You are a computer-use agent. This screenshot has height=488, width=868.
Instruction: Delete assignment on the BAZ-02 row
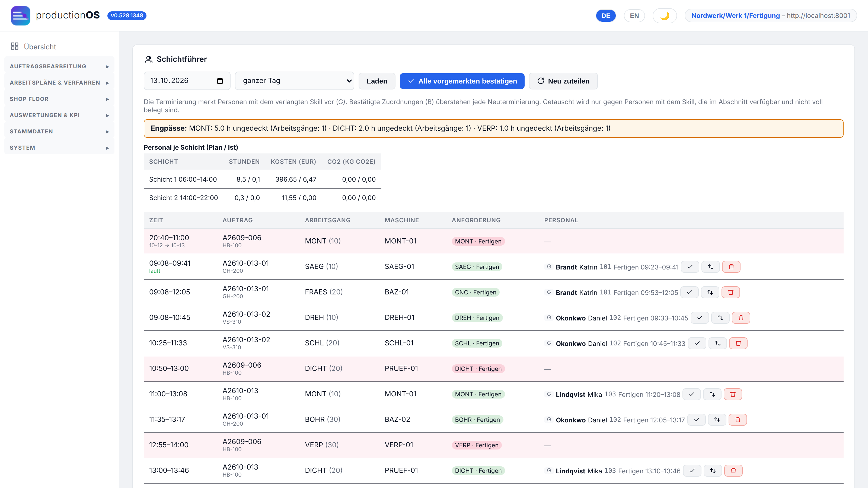(x=737, y=420)
